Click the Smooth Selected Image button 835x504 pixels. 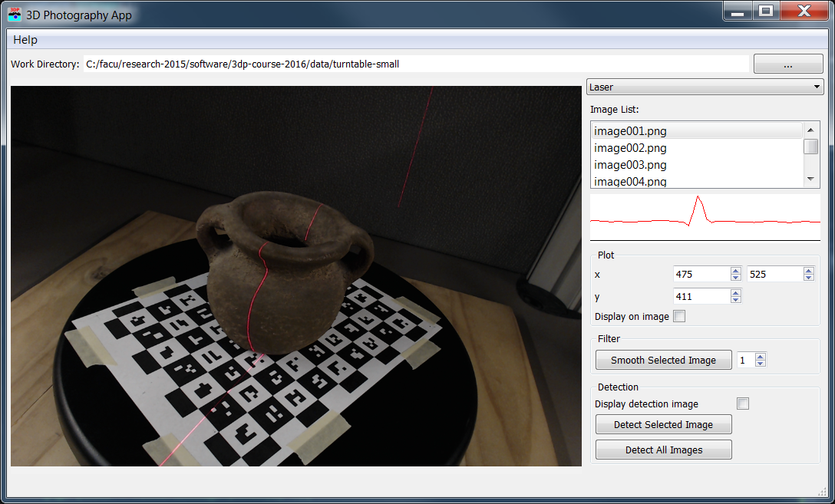(x=664, y=361)
